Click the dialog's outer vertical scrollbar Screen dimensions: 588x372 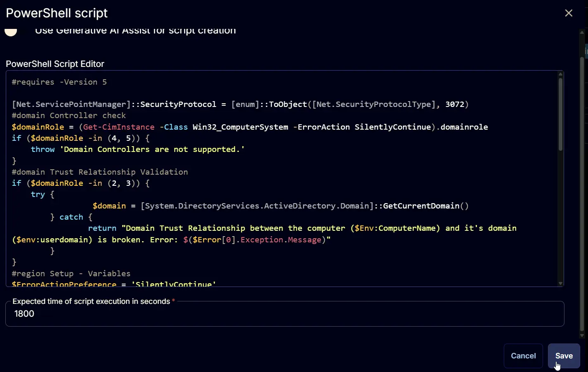(x=582, y=194)
